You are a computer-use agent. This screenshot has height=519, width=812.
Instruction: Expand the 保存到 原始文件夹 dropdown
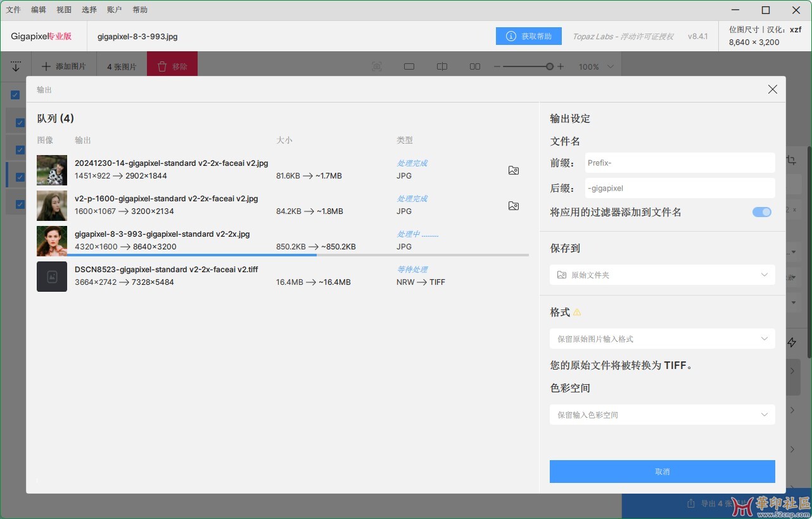662,275
